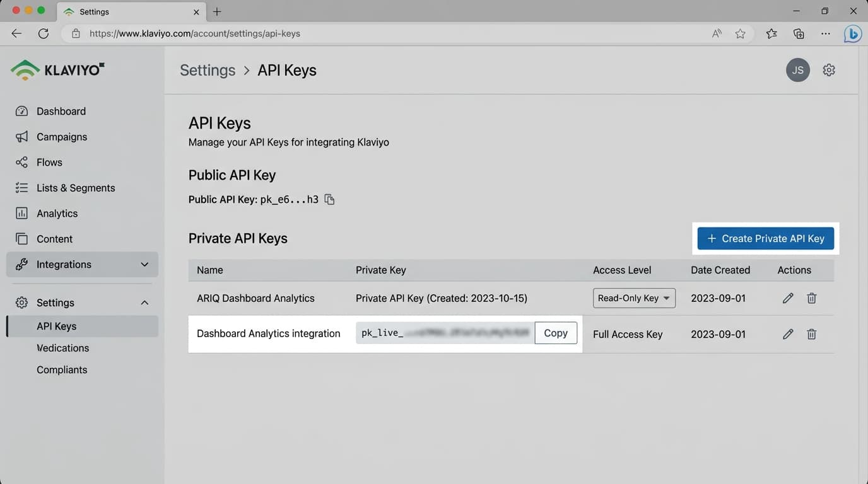The width and height of the screenshot is (868, 484).
Task: Open account settings gear icon beside JS avatar
Action: 829,70
